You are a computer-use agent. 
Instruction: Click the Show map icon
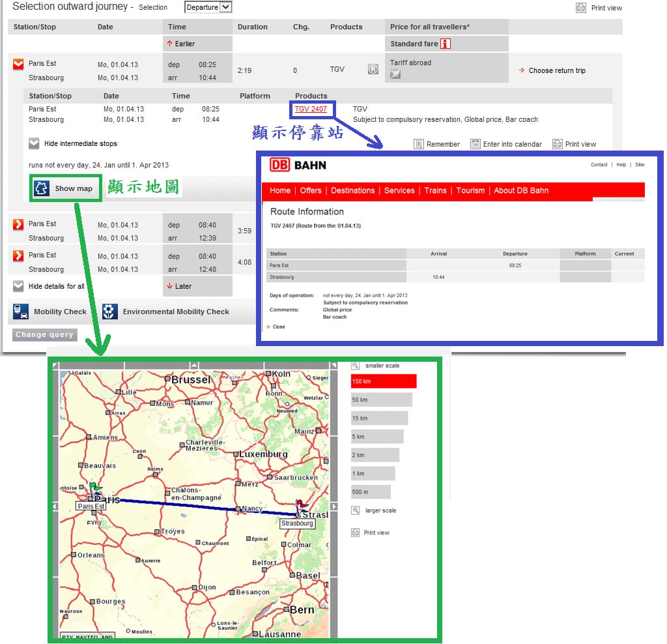(x=41, y=188)
